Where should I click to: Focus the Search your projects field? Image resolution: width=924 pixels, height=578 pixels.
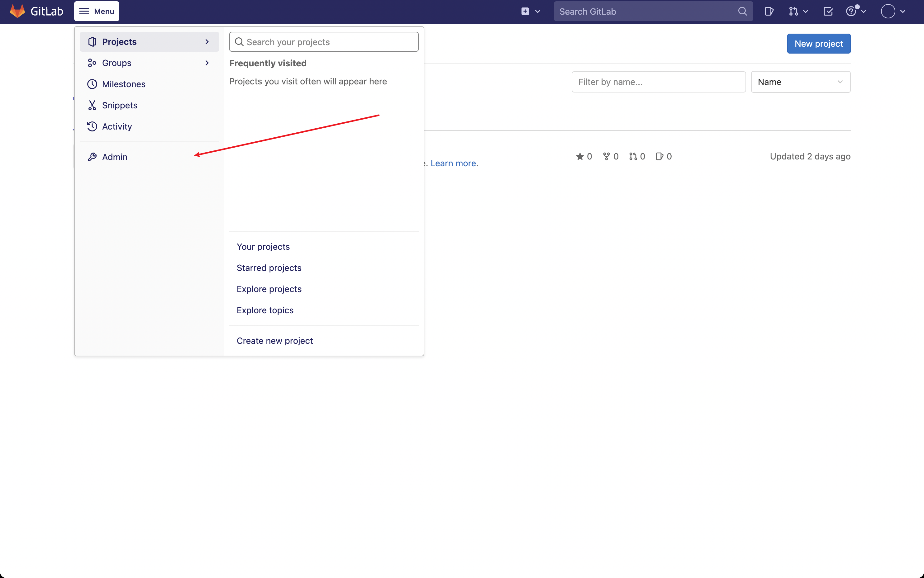click(x=324, y=42)
